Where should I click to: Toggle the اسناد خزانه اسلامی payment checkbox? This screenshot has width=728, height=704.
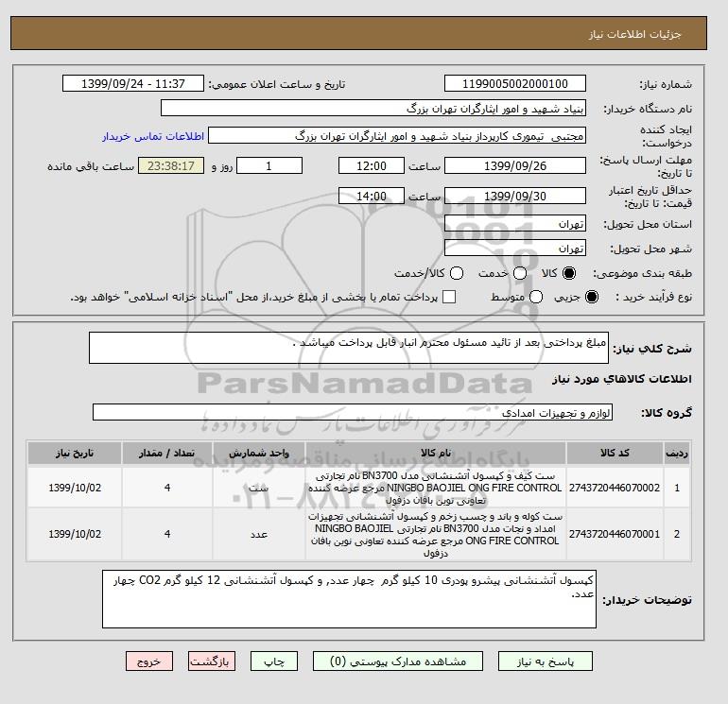click(449, 297)
